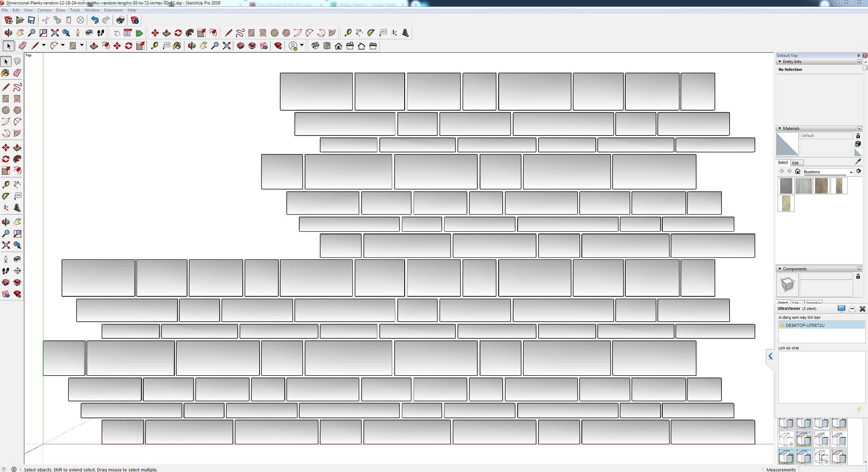868x472 pixels.
Task: Select DESKTOP-U76ST2U in the UltraViewer list
Action: click(805, 325)
